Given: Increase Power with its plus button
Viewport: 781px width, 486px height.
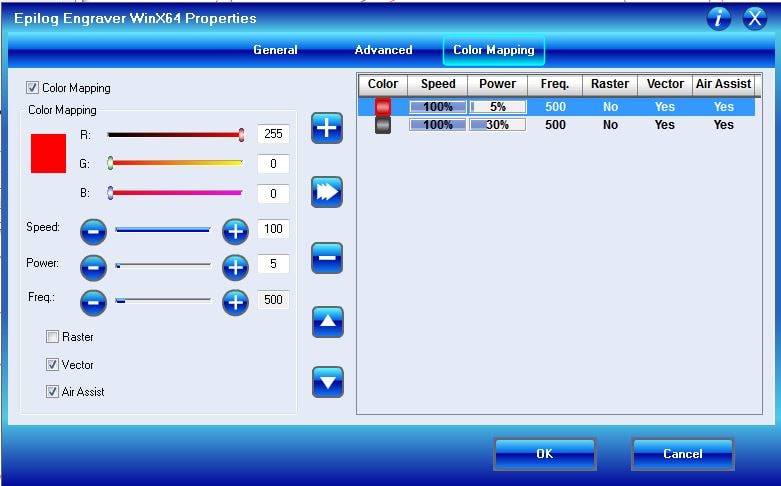Looking at the screenshot, I should 235,267.
